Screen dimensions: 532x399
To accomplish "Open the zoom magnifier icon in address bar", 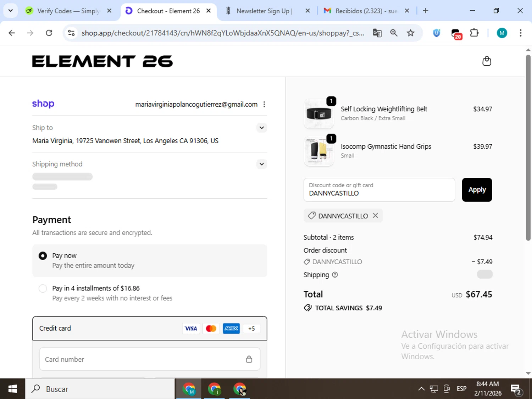I will tap(394, 33).
